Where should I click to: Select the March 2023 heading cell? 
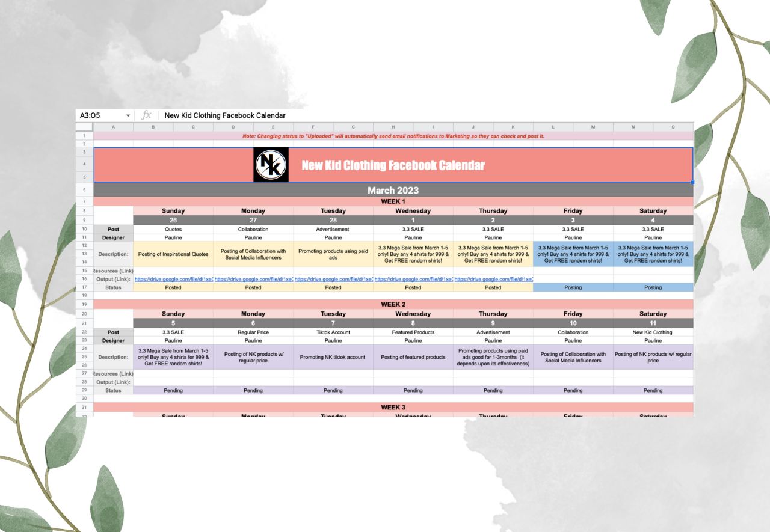point(393,191)
